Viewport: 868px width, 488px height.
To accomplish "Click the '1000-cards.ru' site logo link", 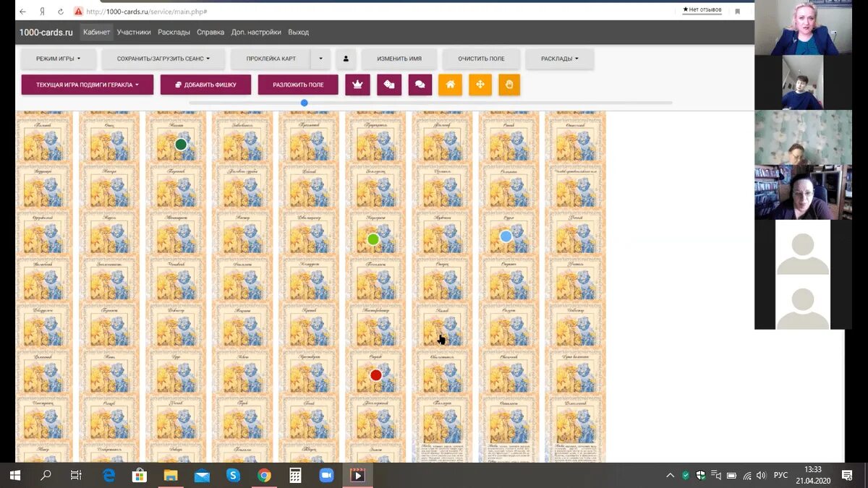I will [46, 32].
